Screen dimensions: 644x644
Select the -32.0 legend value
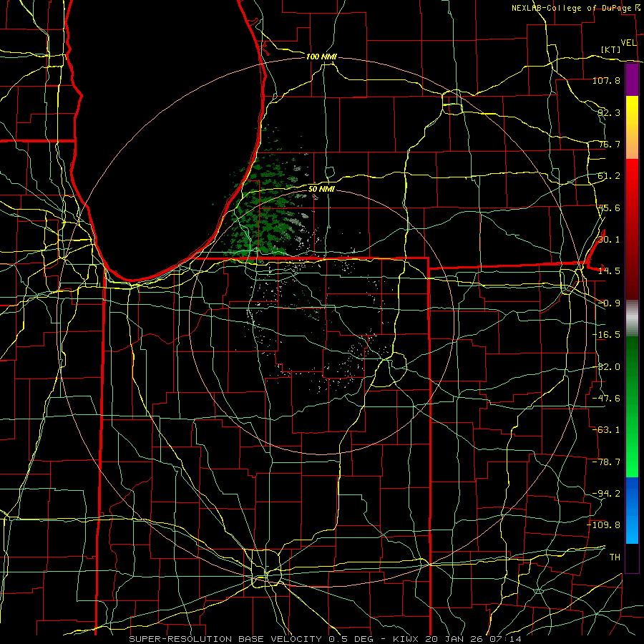tap(606, 367)
